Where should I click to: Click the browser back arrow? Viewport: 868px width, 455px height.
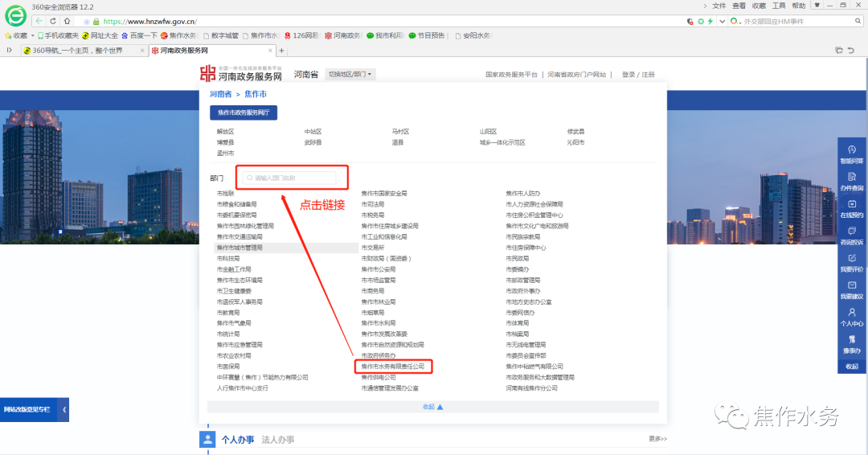click(x=39, y=21)
